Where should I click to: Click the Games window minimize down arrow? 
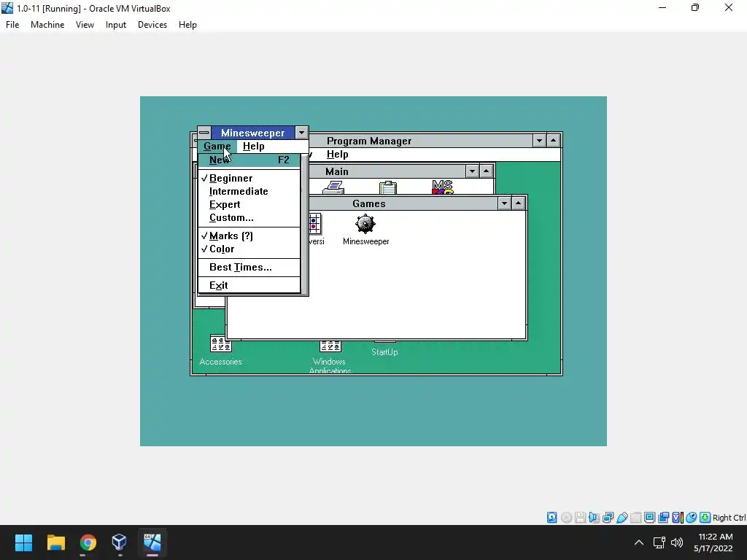[504, 203]
